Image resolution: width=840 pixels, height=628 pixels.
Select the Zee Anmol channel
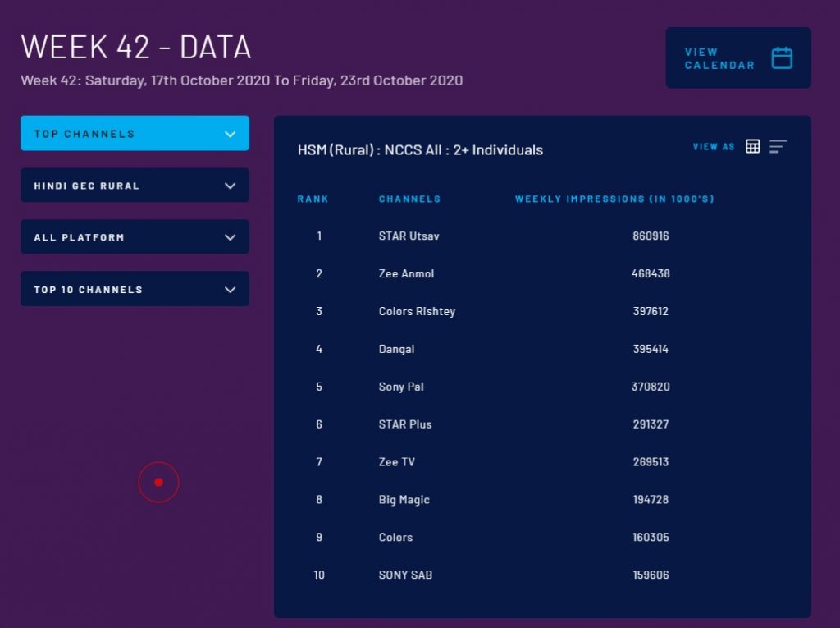(406, 274)
